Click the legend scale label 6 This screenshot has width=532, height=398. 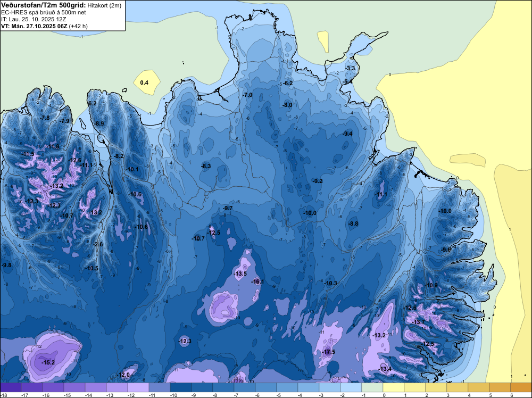[511, 395]
